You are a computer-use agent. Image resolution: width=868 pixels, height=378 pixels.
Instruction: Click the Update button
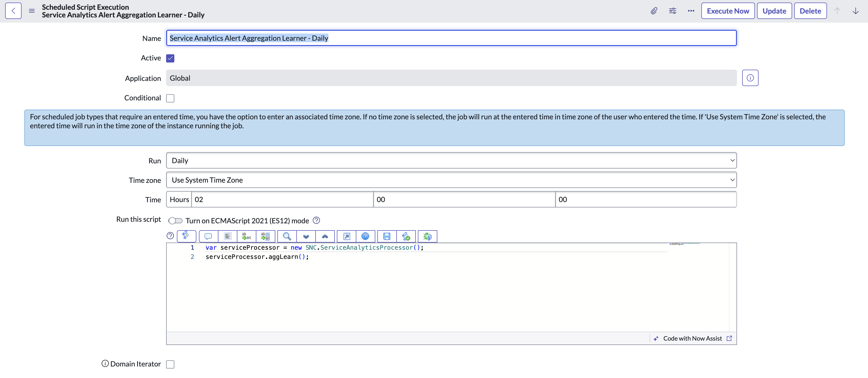point(774,11)
